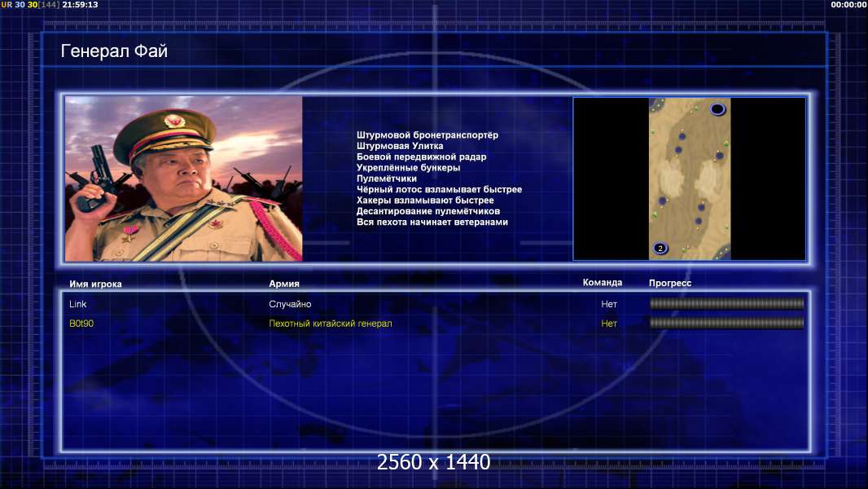
Task: Click the "Команда" column header
Action: [x=603, y=283]
